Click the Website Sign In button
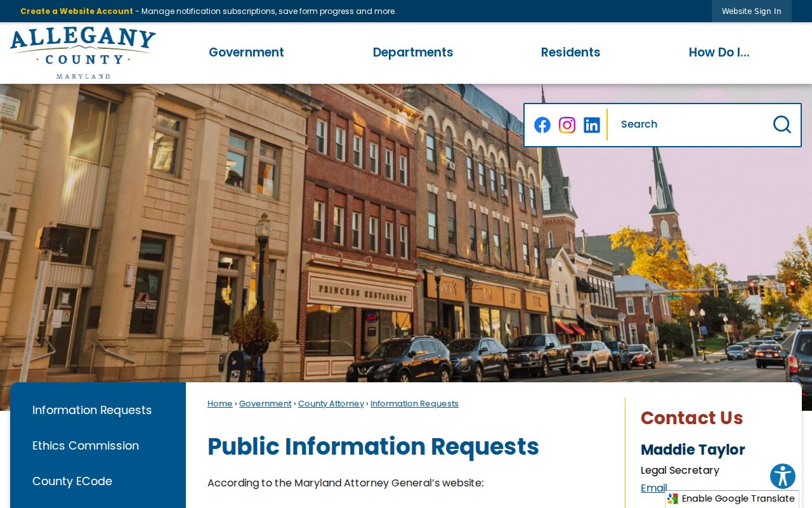This screenshot has width=812, height=508. 752,11
